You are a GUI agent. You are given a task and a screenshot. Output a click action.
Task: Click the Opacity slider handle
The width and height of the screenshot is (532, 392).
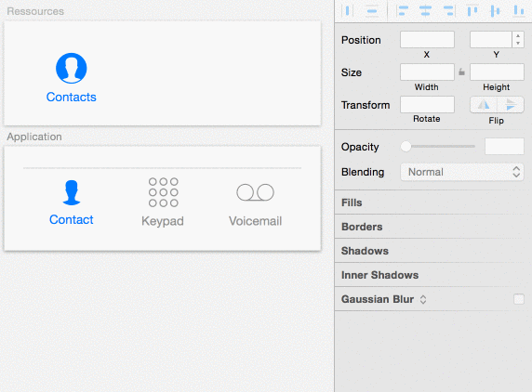[406, 147]
